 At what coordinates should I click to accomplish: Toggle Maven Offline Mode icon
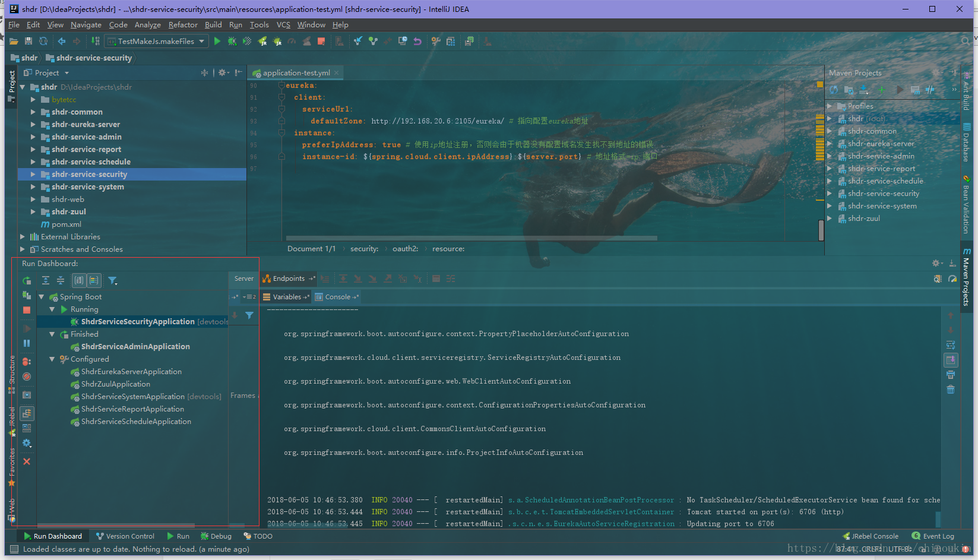click(x=930, y=90)
